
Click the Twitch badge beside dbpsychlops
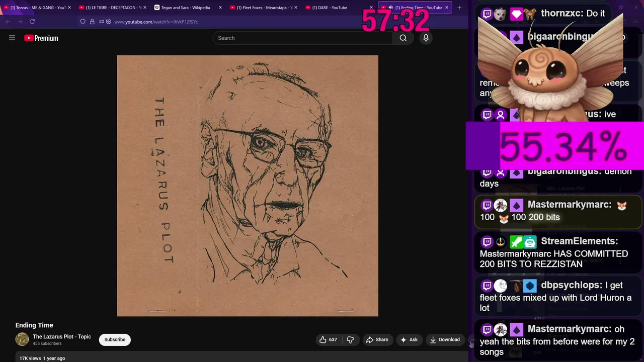click(x=487, y=286)
